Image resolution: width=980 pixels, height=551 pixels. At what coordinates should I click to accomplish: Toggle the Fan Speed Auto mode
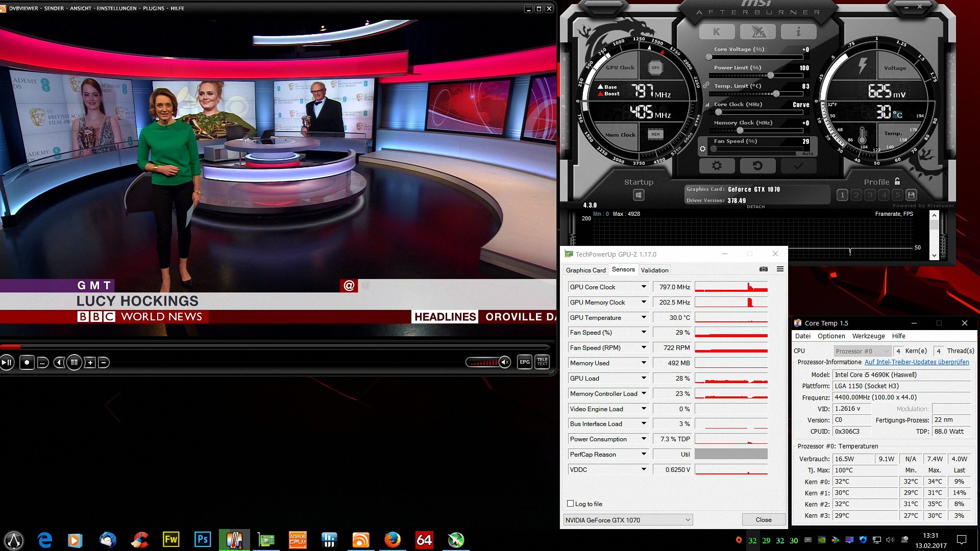[x=807, y=154]
